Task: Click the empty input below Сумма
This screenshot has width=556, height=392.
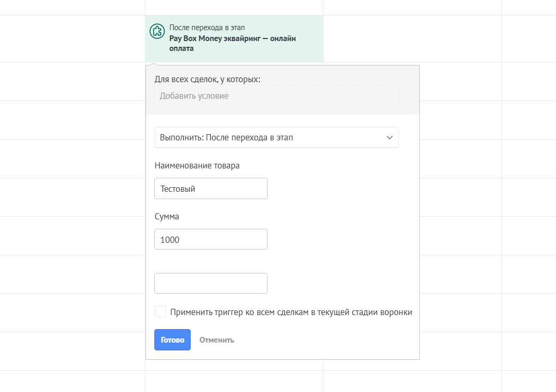Action: click(x=211, y=283)
